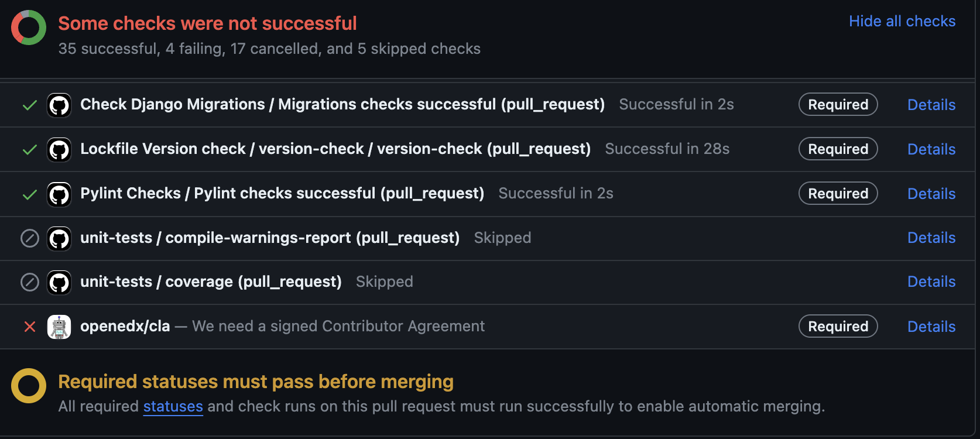Screen dimensions: 980x439
Task: Open Details for unit-tests coverage
Action: (x=931, y=282)
